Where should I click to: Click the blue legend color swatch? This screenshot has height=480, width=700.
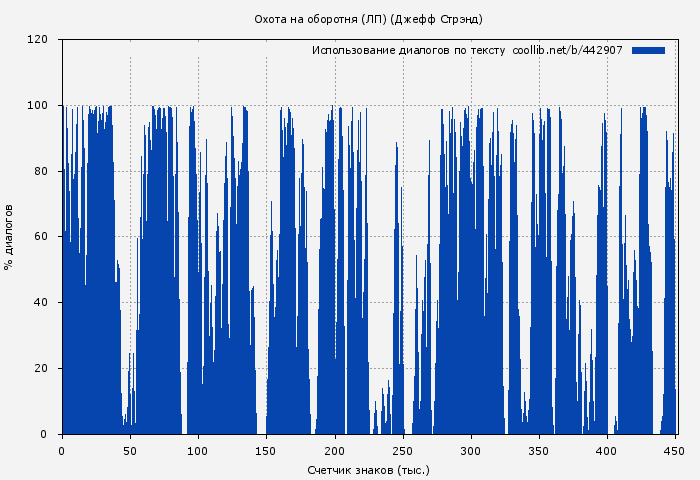click(648, 50)
